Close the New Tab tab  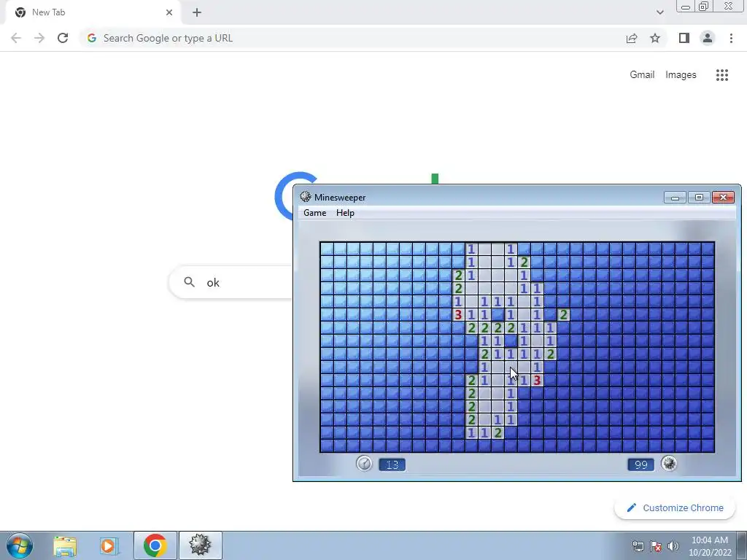(x=169, y=12)
